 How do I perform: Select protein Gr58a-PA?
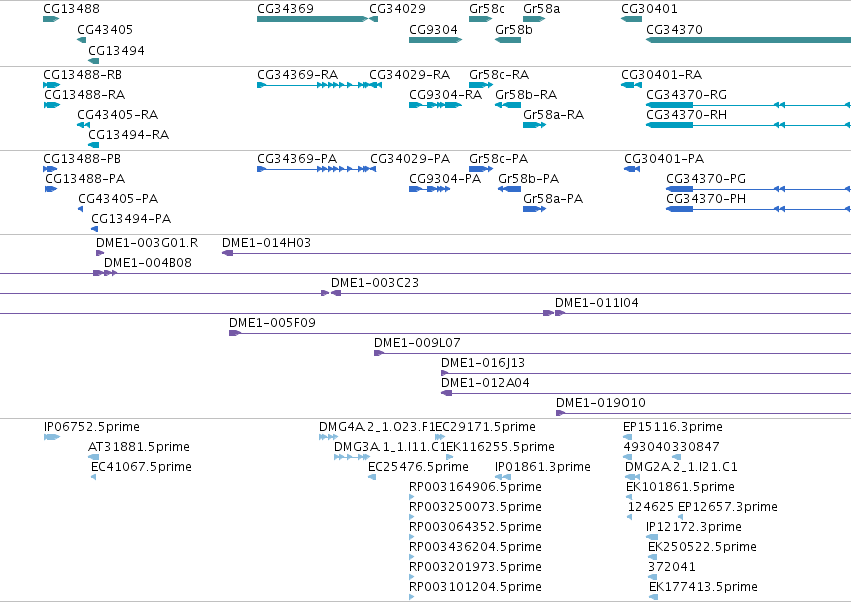tap(553, 199)
